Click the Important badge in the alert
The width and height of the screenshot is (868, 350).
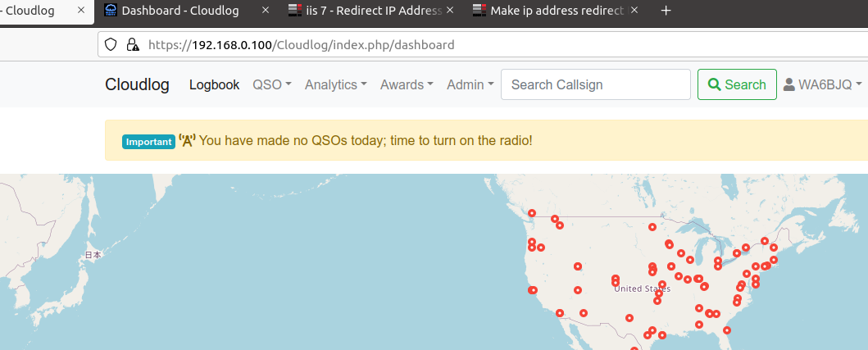[148, 141]
